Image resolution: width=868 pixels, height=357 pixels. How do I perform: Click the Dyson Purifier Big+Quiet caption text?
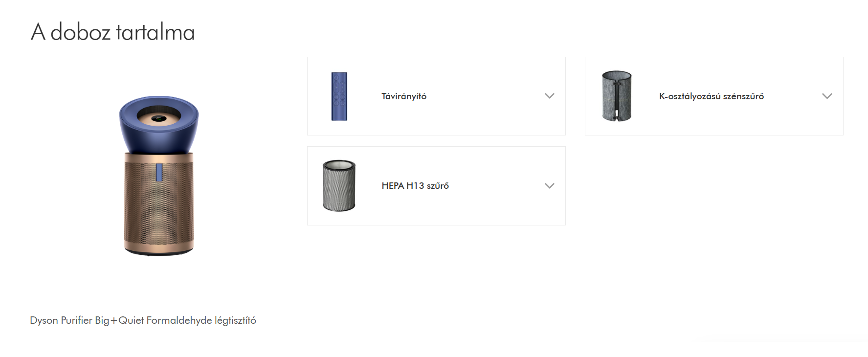tap(143, 320)
